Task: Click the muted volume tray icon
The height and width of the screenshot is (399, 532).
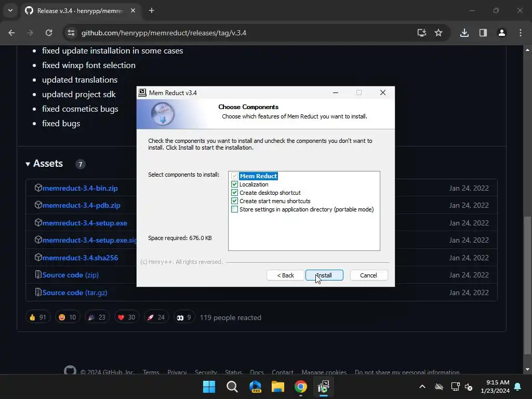Action: [x=469, y=387]
